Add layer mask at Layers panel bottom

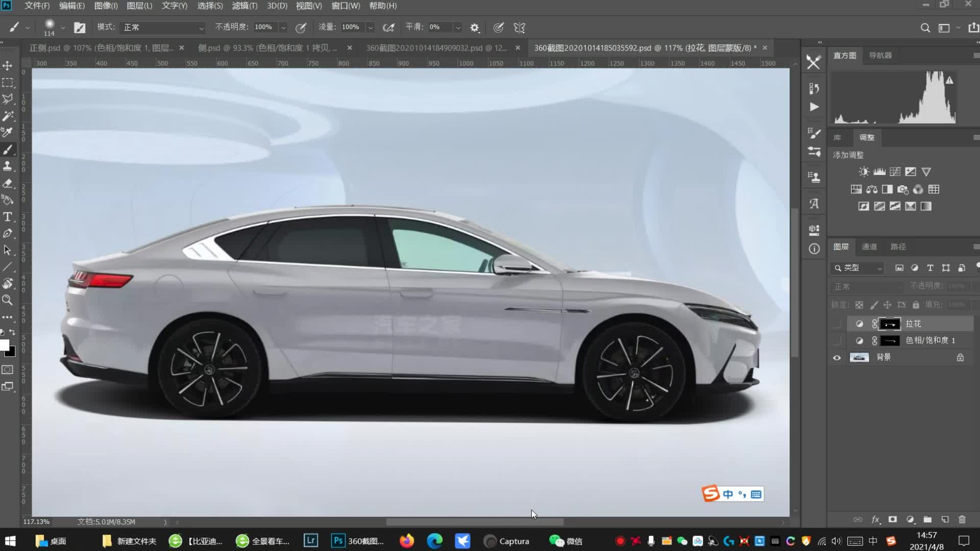(893, 519)
